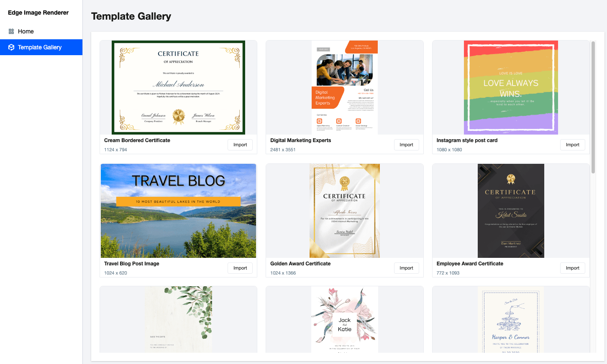Click the Edge Image Renderer title
This screenshot has width=607, height=364.
click(x=38, y=13)
